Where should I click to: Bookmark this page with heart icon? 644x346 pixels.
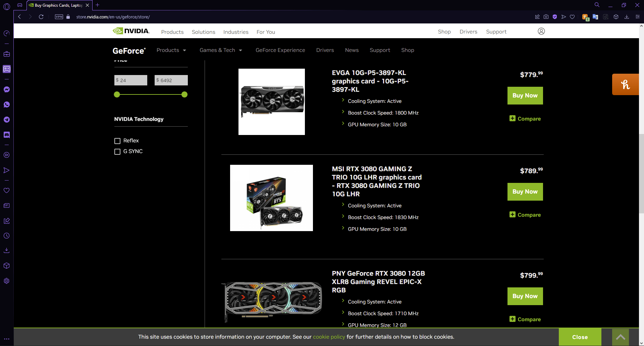tap(572, 17)
